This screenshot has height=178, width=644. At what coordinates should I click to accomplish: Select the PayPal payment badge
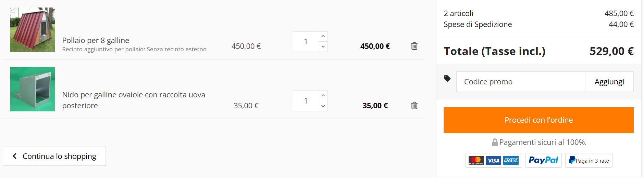tap(543, 160)
